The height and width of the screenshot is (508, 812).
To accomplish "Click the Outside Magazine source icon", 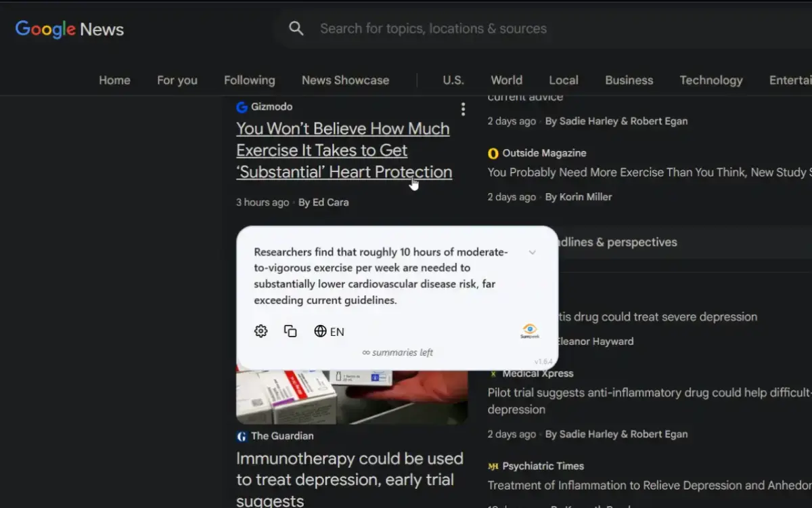I will click(x=493, y=153).
